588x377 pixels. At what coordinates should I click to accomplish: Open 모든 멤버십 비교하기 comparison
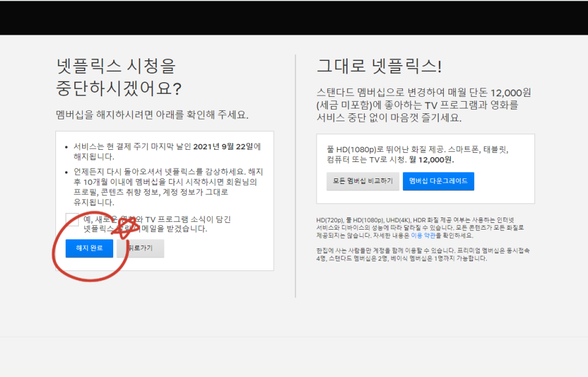click(363, 181)
